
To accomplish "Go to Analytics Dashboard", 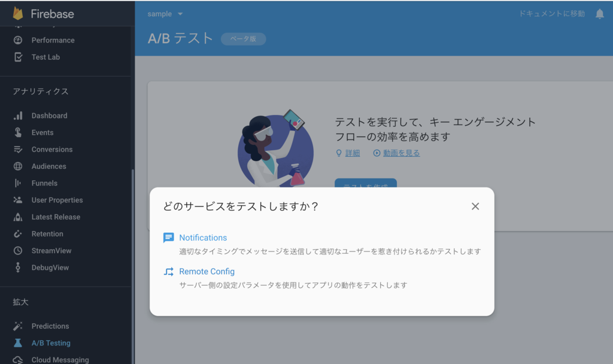I will coord(49,116).
